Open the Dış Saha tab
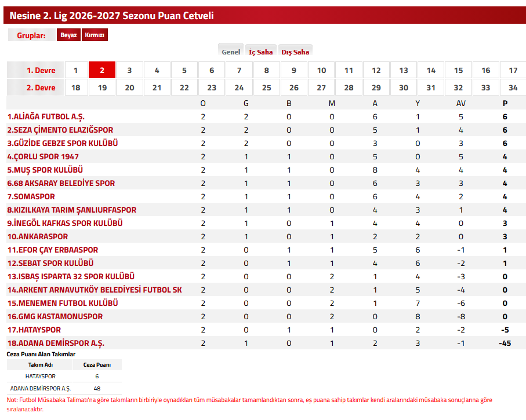The width and height of the screenshot is (526, 420). point(295,50)
